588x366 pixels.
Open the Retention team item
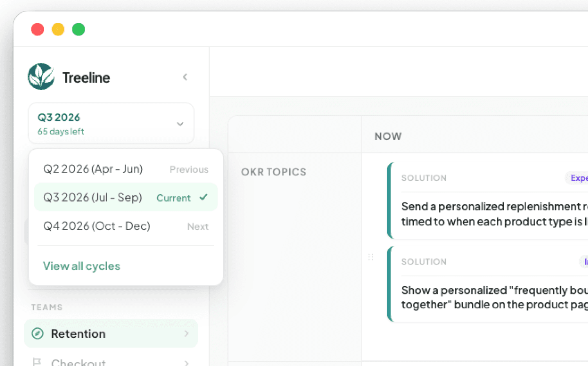111,334
